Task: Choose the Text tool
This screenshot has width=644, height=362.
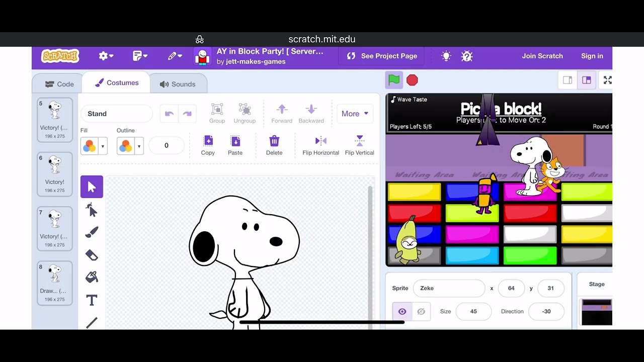Action: pos(92,301)
